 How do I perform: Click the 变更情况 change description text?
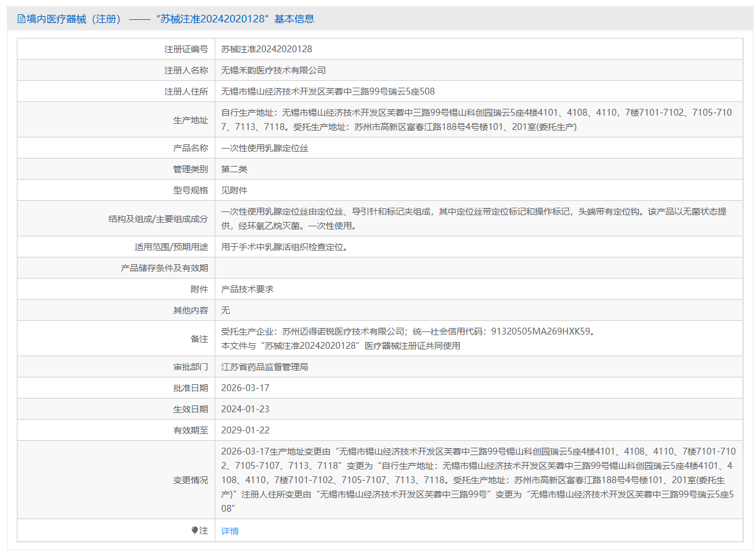tap(478, 480)
